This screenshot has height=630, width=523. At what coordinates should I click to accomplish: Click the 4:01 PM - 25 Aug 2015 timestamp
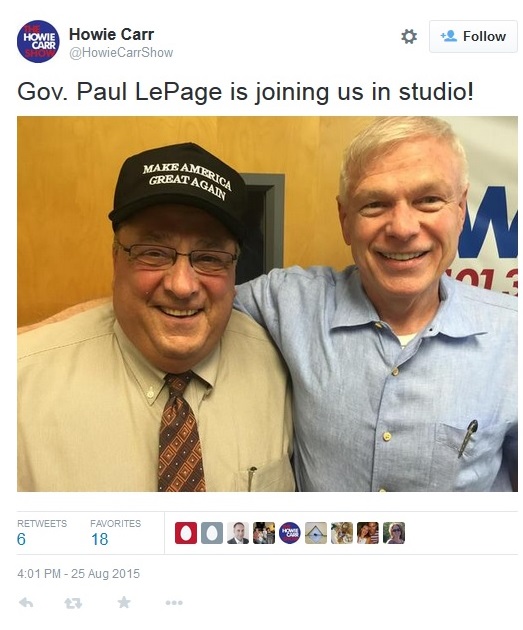pos(78,573)
